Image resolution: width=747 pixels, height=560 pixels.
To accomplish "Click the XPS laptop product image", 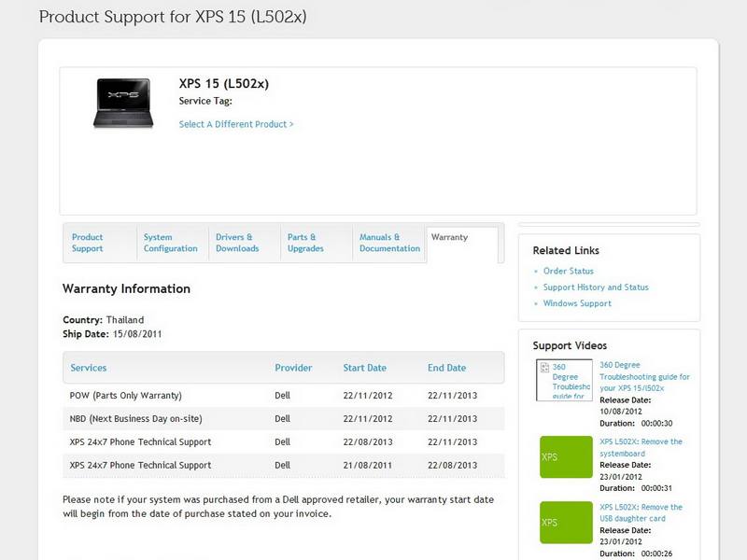I will [123, 103].
